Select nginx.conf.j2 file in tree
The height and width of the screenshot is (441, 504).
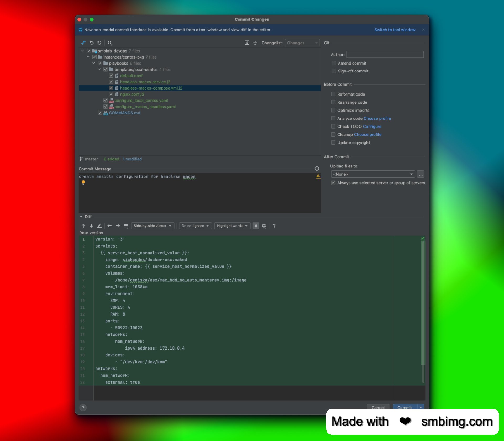pos(132,94)
